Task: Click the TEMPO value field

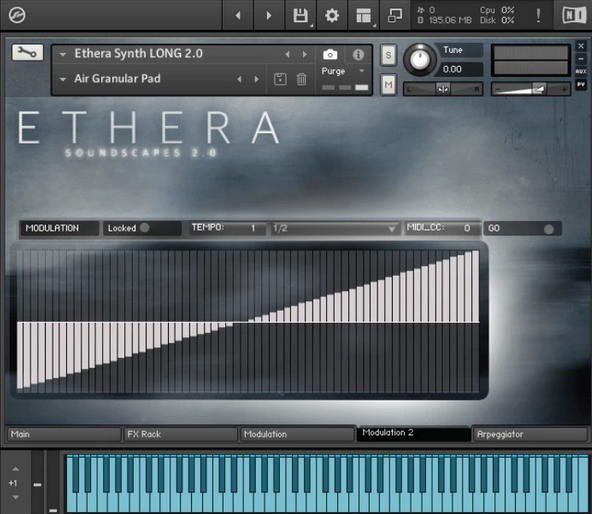Action: 228,228
